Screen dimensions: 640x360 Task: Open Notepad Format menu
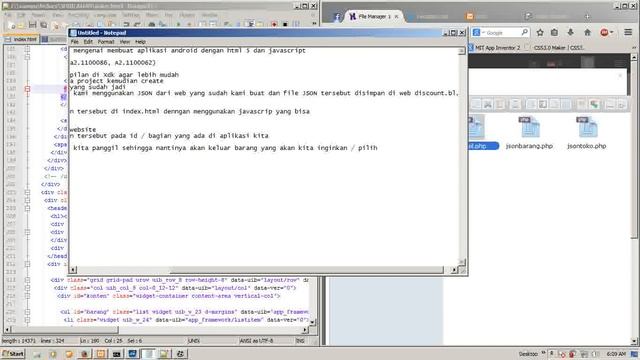106,42
